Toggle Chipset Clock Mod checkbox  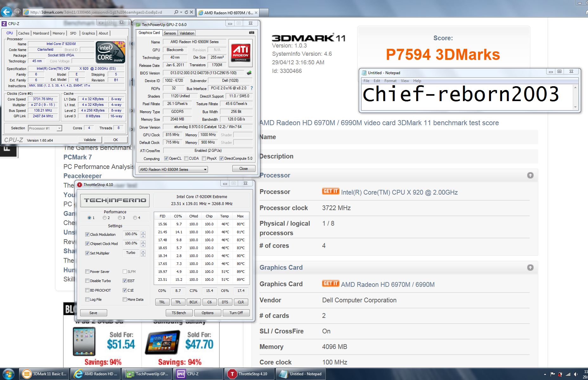pyautogui.click(x=87, y=244)
